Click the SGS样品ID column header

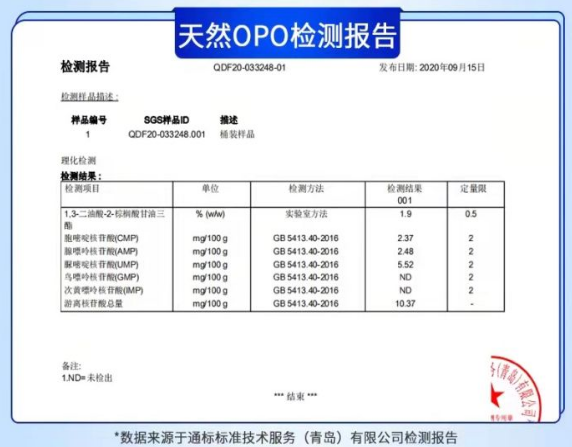(x=167, y=120)
